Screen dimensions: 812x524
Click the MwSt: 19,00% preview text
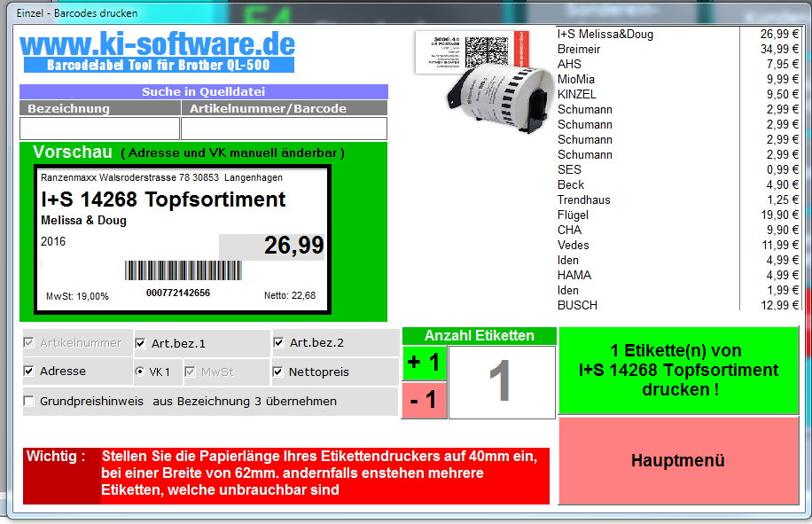(78, 297)
